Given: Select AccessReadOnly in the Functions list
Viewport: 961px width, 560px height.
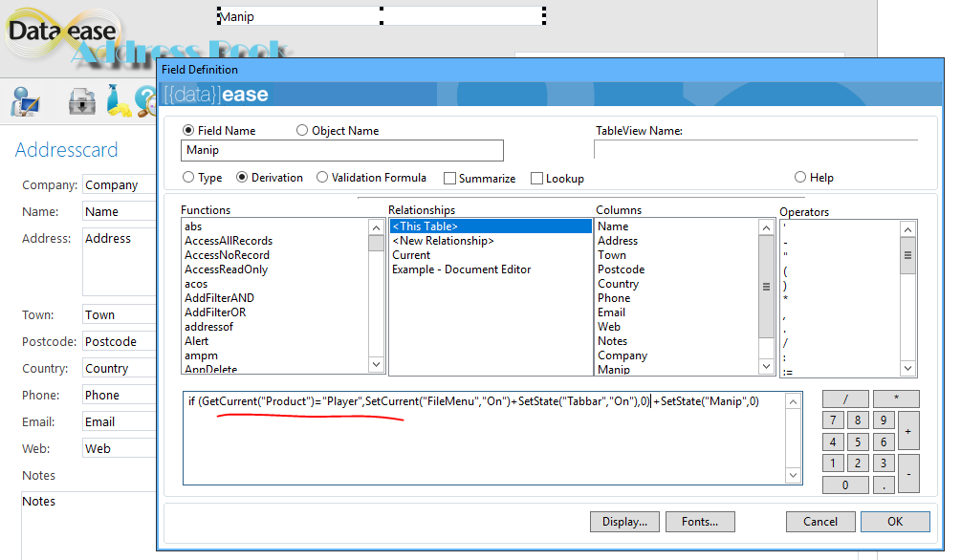Looking at the screenshot, I should [x=227, y=269].
